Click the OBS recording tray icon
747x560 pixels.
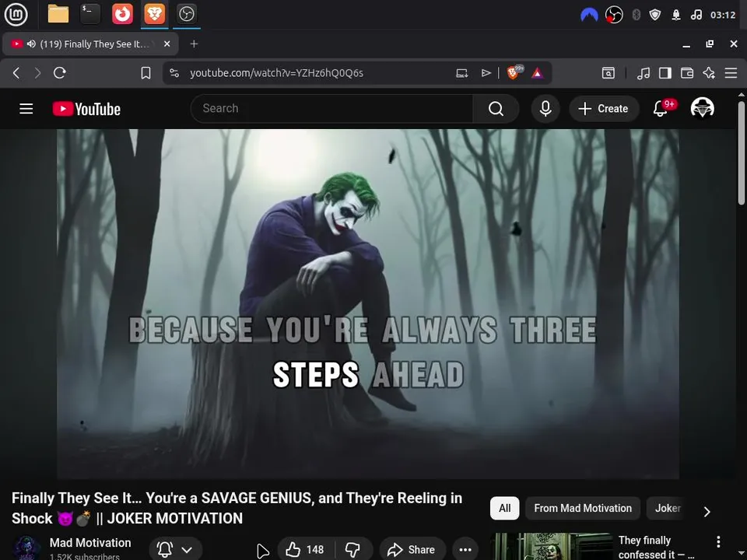tap(614, 16)
